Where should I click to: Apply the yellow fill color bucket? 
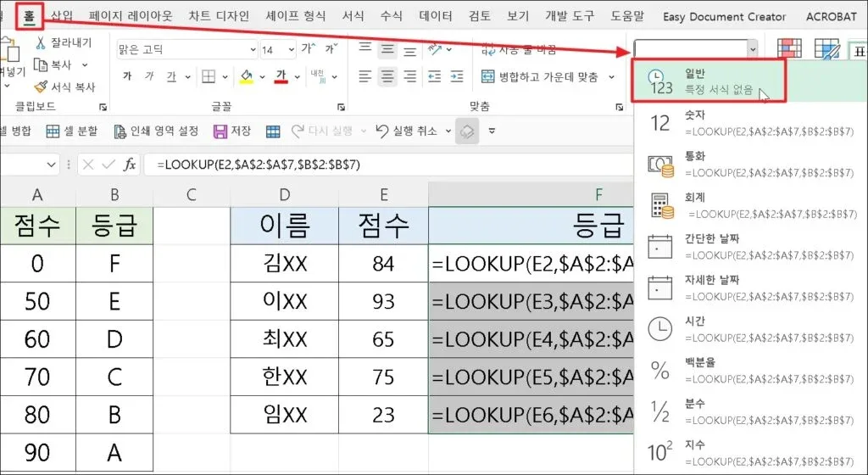247,77
